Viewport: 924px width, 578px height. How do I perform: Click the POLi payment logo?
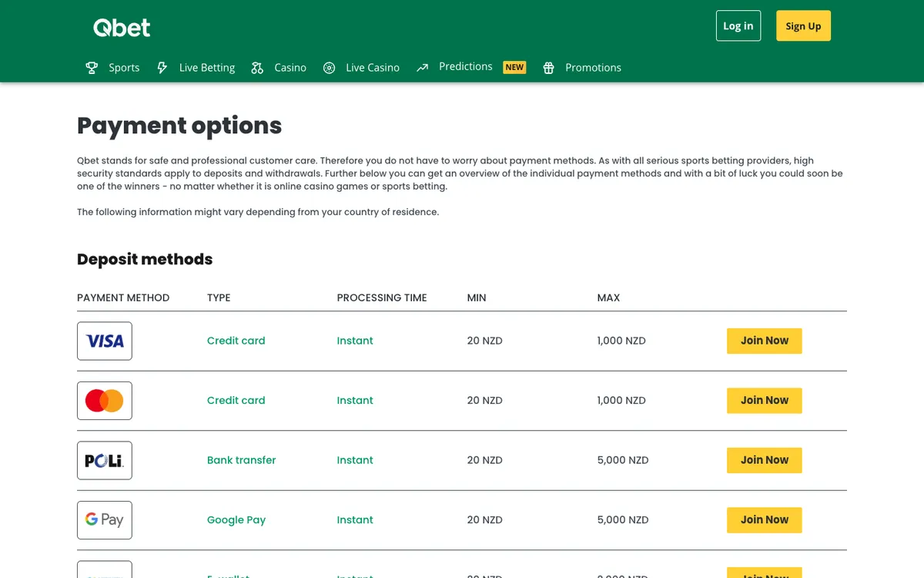tap(105, 460)
